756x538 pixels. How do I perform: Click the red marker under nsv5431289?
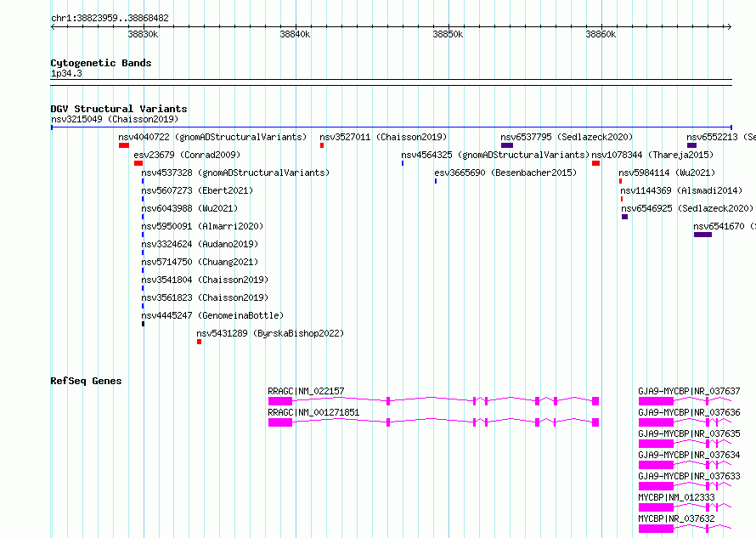click(x=199, y=342)
